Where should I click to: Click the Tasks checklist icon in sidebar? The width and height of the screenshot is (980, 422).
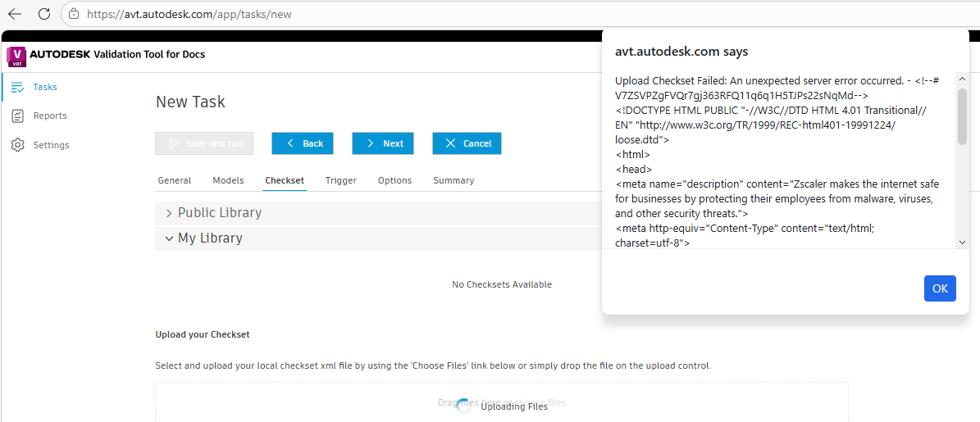17,88
